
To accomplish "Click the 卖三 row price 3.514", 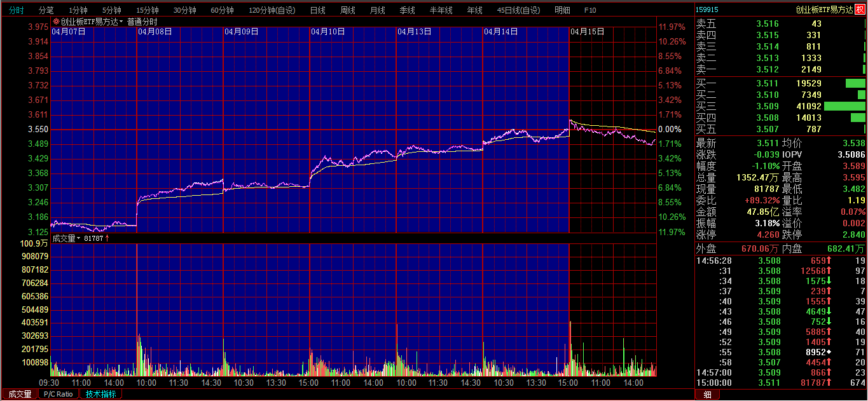I will [x=767, y=47].
